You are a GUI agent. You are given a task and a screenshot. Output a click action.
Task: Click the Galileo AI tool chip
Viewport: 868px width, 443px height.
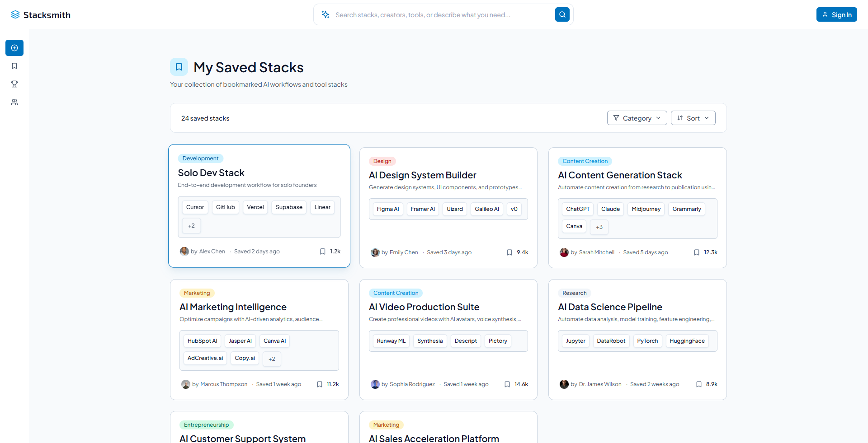487,209
